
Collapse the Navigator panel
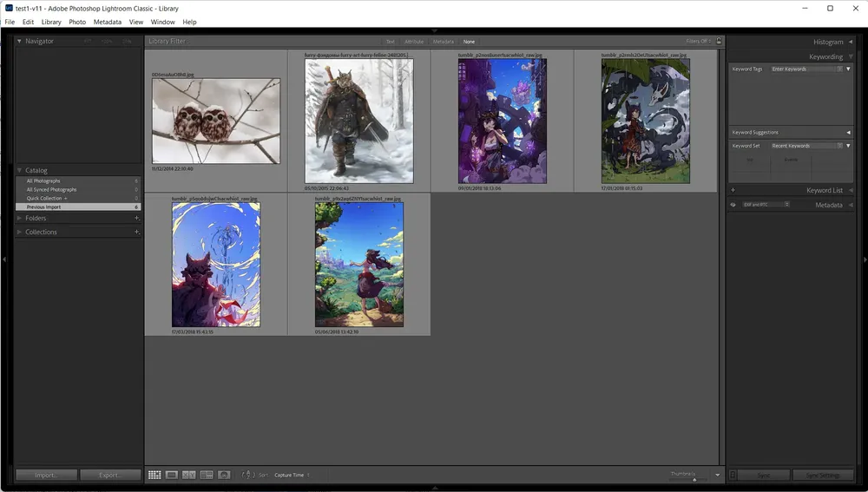(20, 41)
